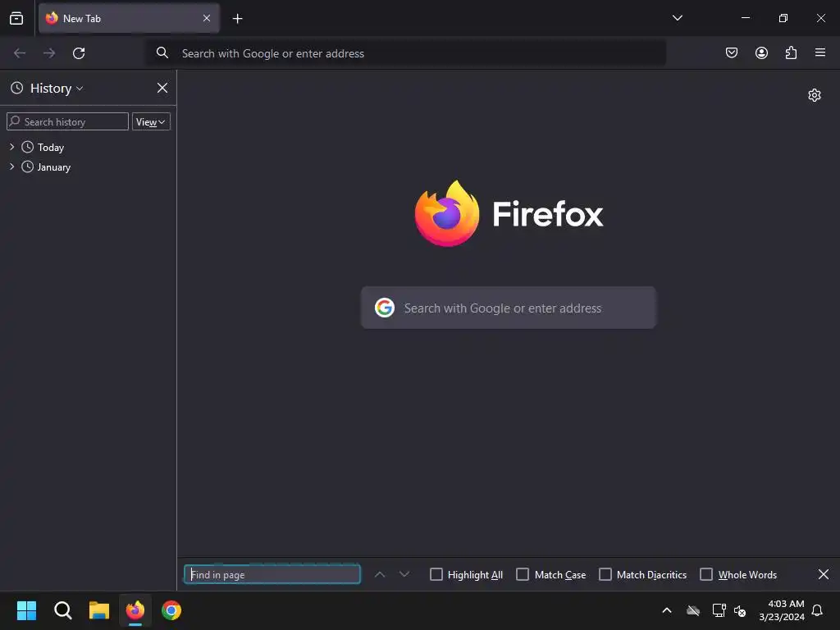
Task: Open a new tab with the plus button
Action: click(237, 19)
